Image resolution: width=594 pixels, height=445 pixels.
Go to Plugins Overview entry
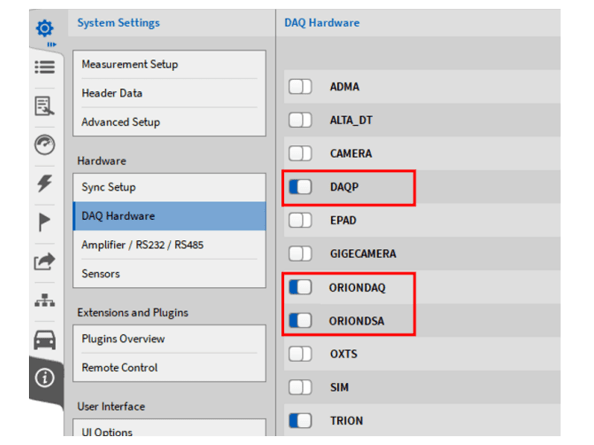(169, 339)
